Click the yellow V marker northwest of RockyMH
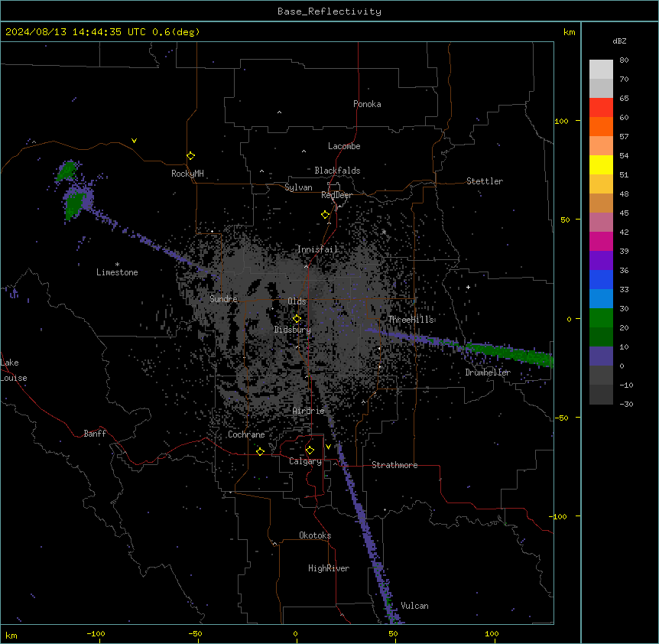 [134, 141]
